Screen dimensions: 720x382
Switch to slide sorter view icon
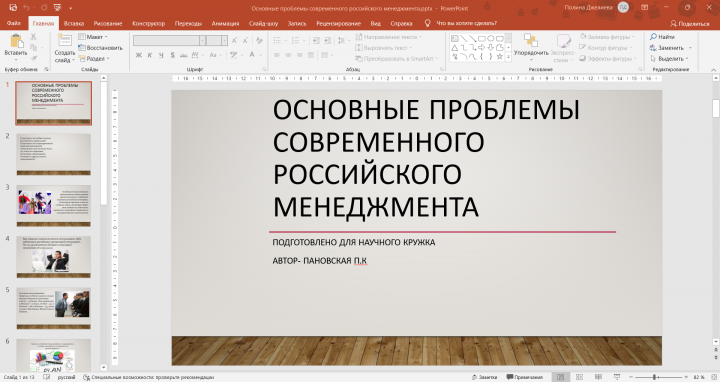point(579,377)
